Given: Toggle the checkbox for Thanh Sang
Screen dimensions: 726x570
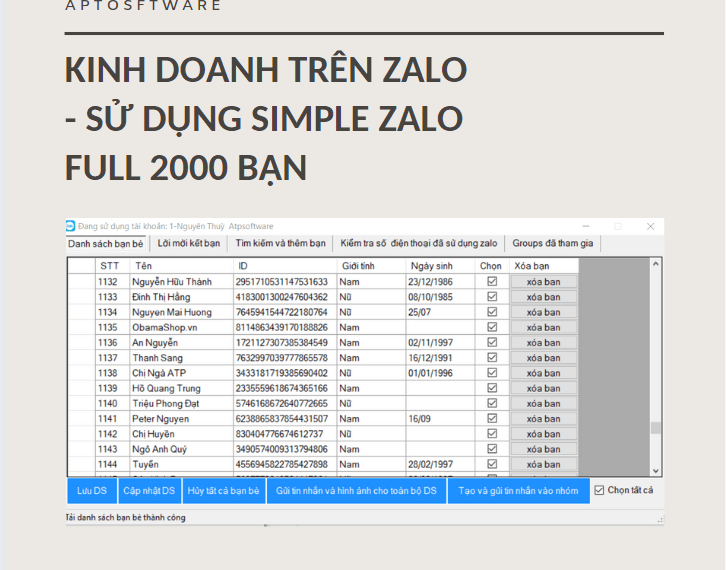Looking at the screenshot, I should pyautogui.click(x=492, y=357).
